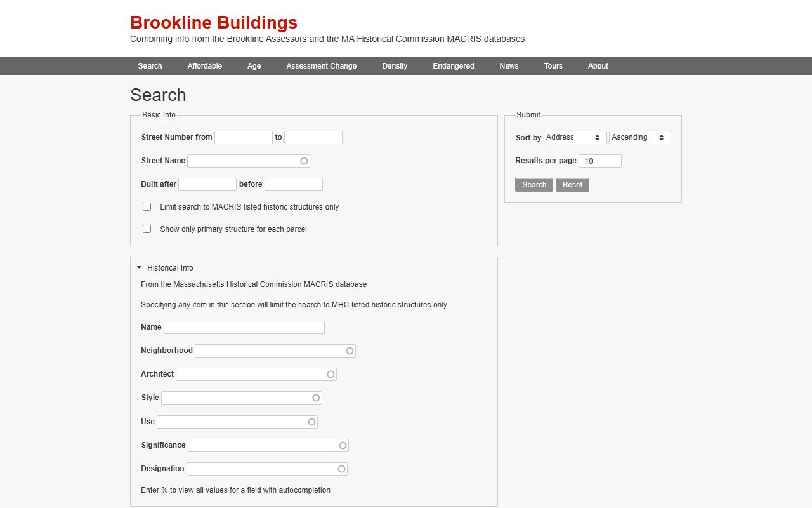Click the Style autocomplete field
812x508 pixels.
pyautogui.click(x=242, y=398)
